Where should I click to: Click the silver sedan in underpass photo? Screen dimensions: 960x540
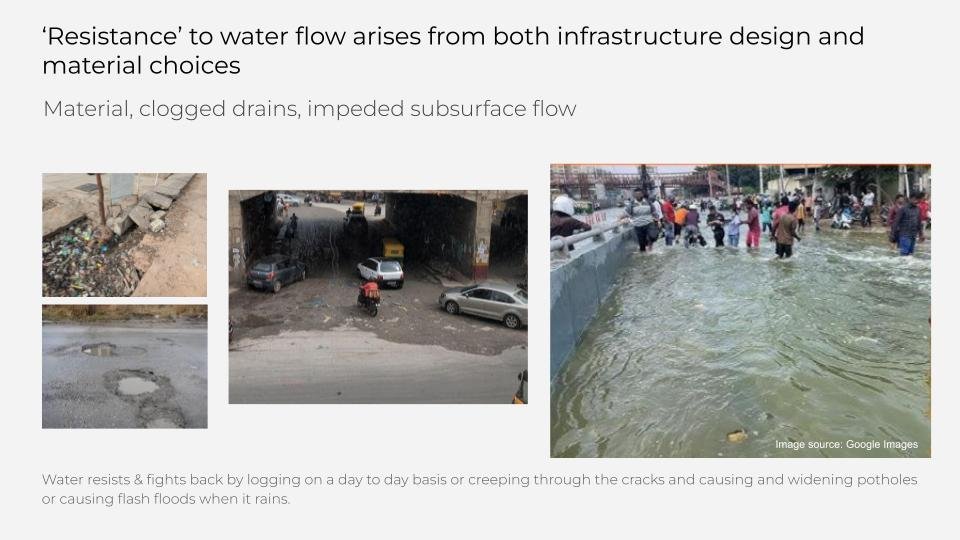pyautogui.click(x=484, y=304)
